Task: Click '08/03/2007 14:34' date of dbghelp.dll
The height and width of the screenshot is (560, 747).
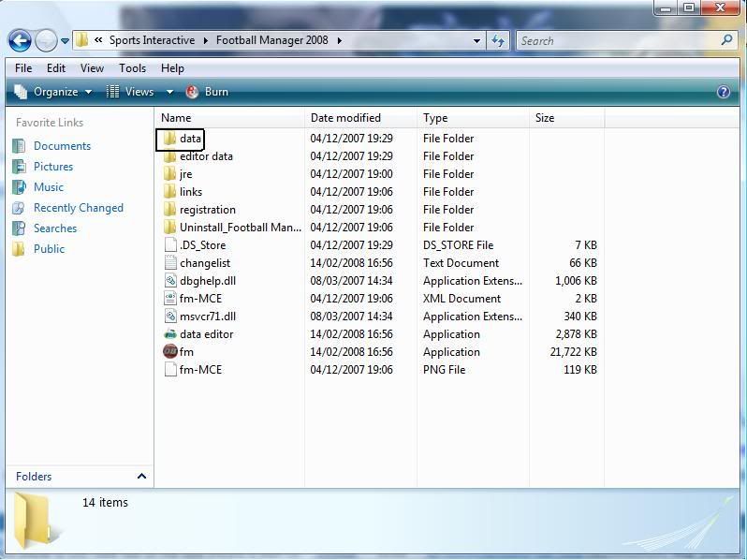Action: point(352,281)
